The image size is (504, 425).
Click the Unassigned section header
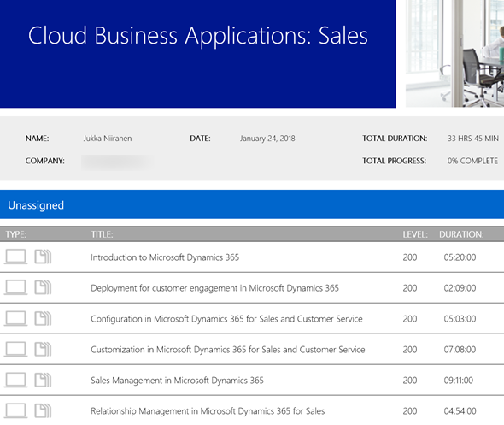coord(252,204)
